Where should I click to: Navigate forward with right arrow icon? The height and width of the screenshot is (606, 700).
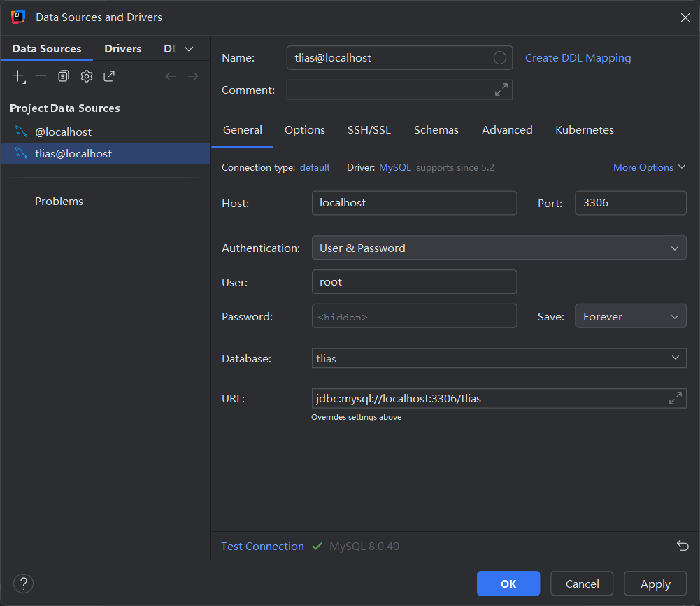click(x=193, y=76)
